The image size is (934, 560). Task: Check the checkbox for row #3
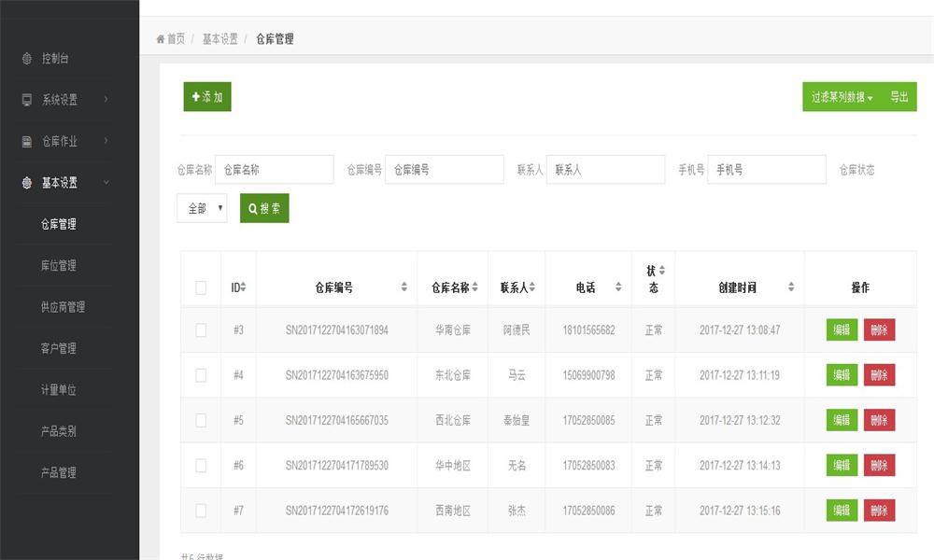[201, 330]
